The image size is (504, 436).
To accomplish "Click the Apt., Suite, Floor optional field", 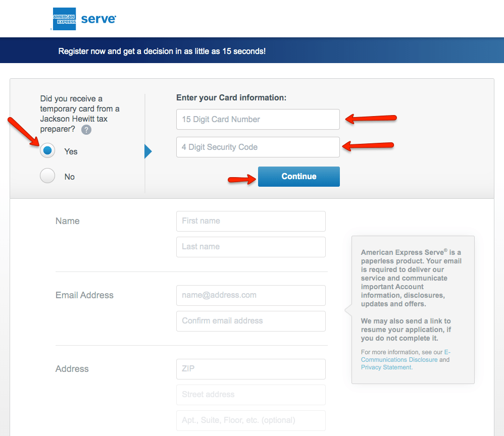I will coord(250,420).
